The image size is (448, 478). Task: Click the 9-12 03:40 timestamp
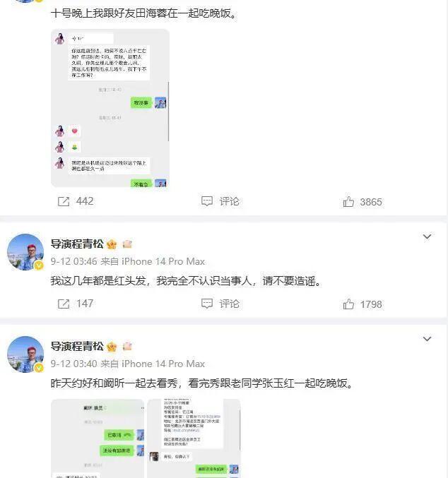click(74, 364)
